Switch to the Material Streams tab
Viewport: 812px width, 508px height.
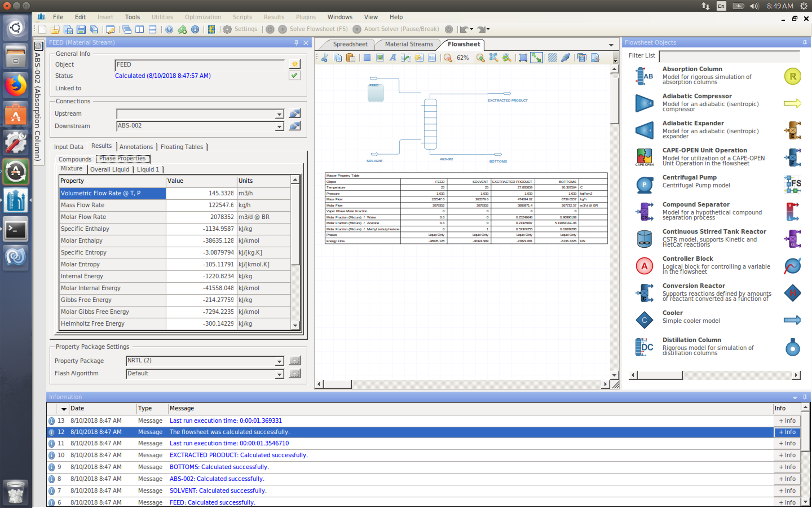pos(408,44)
